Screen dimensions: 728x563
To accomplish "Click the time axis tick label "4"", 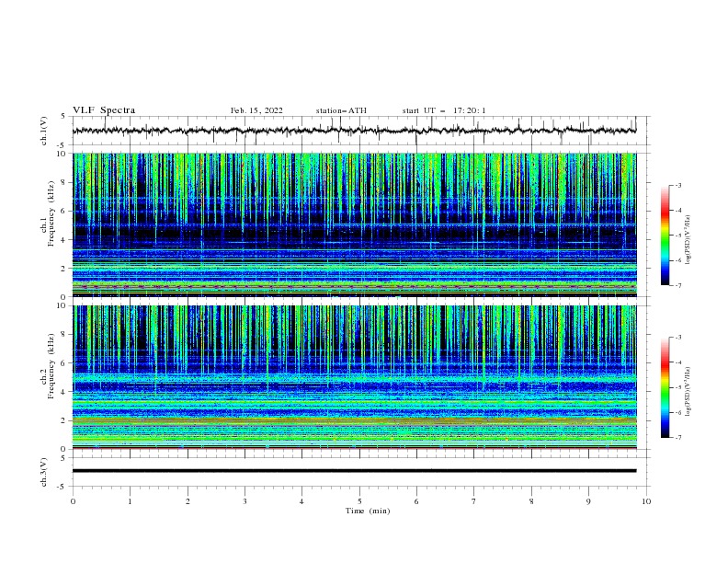I will (x=301, y=501).
